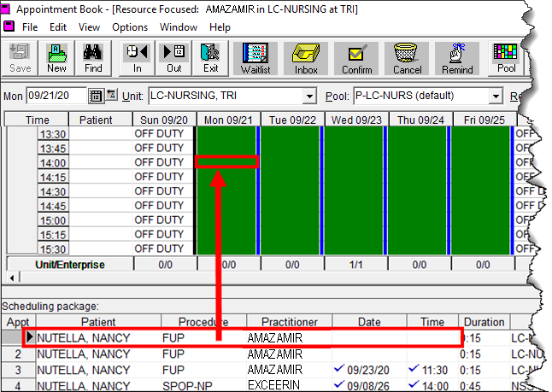
Task: Click the In toolbar icon
Action: 137,58
